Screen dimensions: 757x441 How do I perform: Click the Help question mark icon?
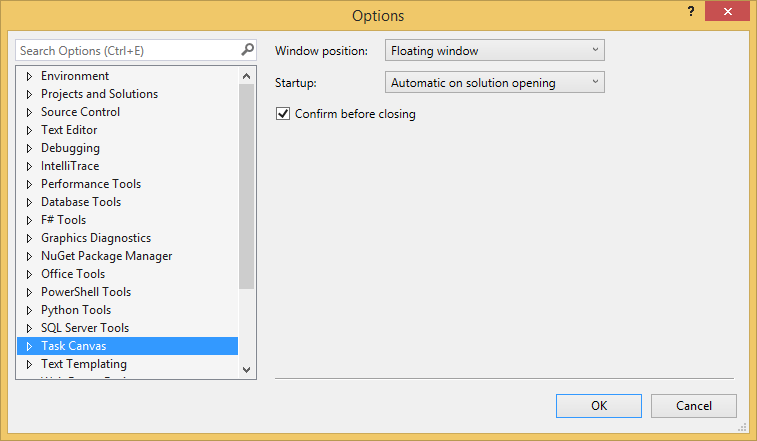(690, 11)
